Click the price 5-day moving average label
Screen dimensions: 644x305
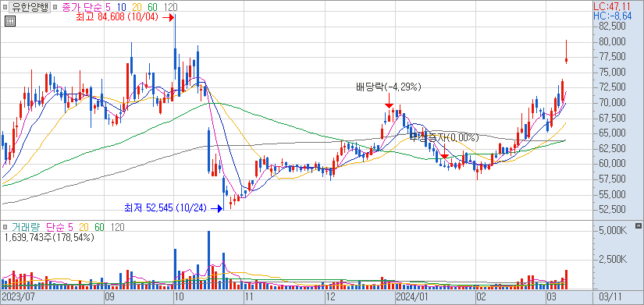tap(108, 7)
